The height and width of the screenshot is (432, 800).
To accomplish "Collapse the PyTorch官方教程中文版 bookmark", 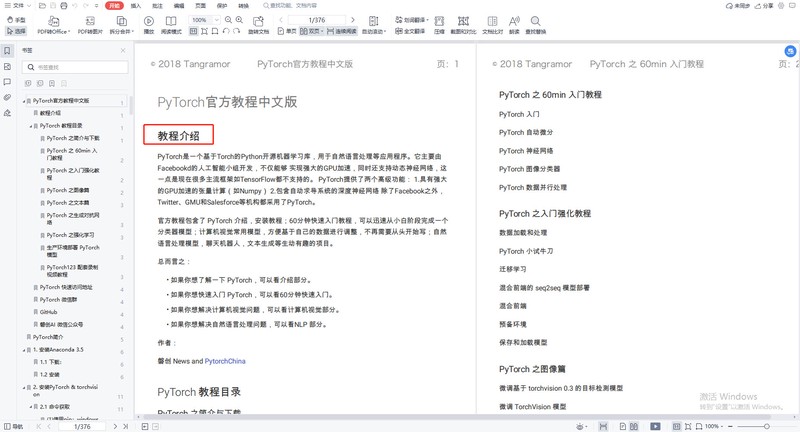I will (23, 101).
